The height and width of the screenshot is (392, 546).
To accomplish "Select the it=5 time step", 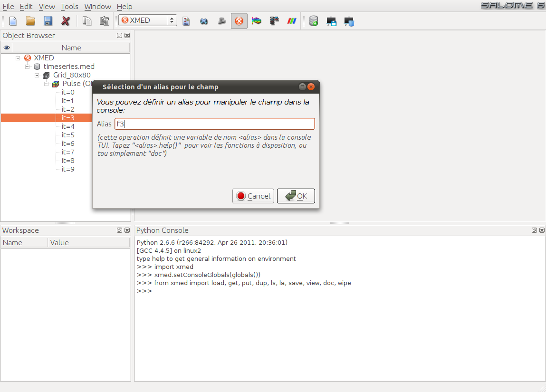I will pyautogui.click(x=68, y=135).
